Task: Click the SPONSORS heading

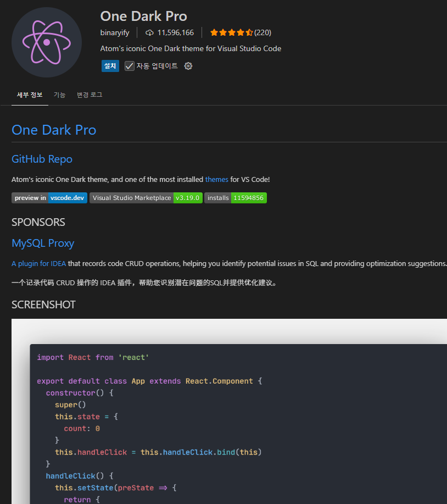Action: [x=38, y=222]
